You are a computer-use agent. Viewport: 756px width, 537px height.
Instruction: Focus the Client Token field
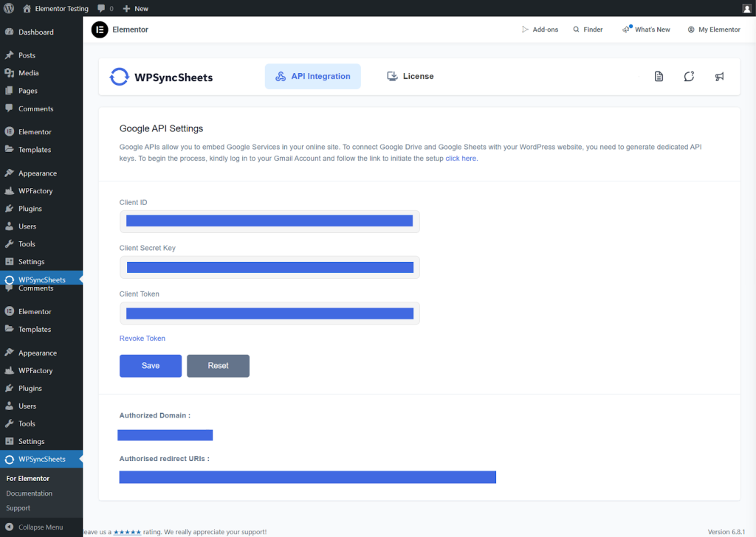pyautogui.click(x=269, y=313)
